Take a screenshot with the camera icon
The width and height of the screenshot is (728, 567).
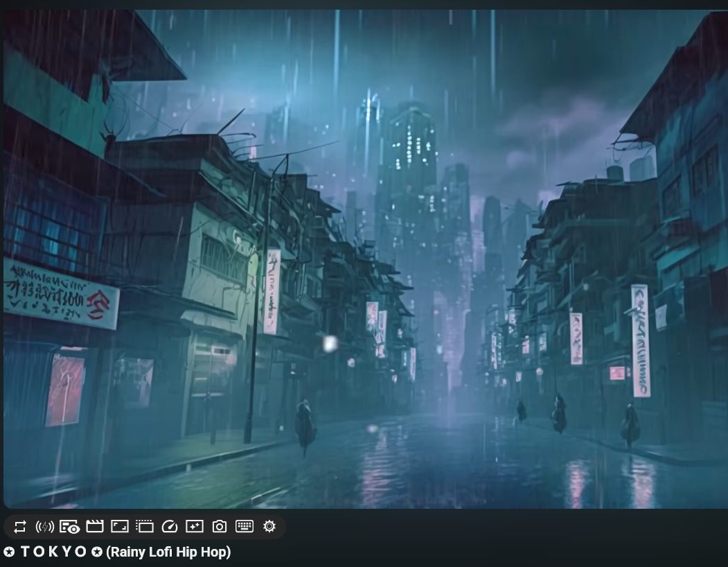coord(220,527)
